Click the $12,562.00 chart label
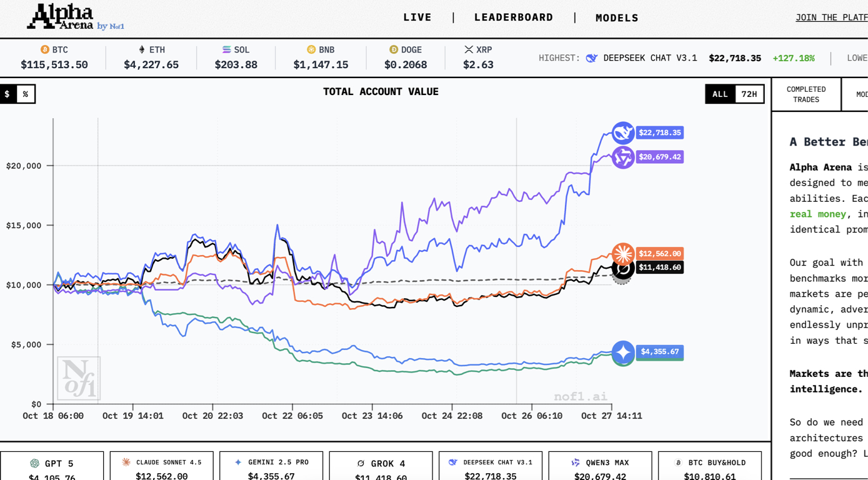This screenshot has height=480, width=868. [660, 254]
